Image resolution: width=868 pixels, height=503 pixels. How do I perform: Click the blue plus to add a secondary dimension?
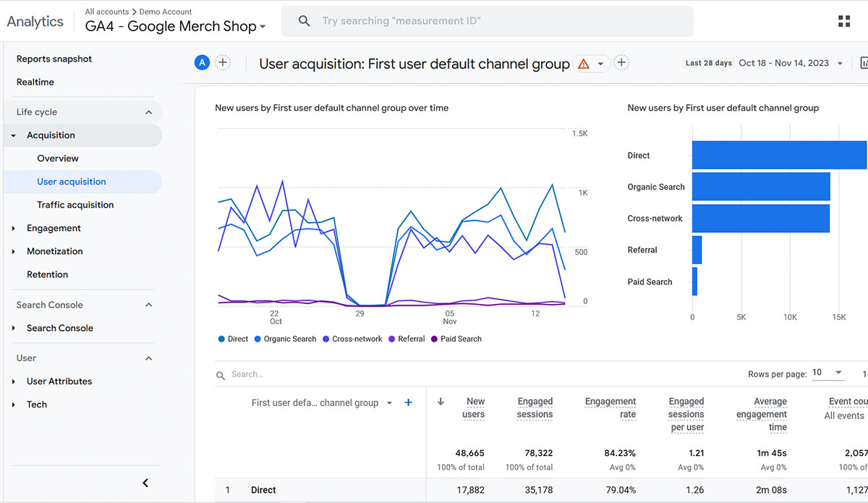(x=409, y=402)
